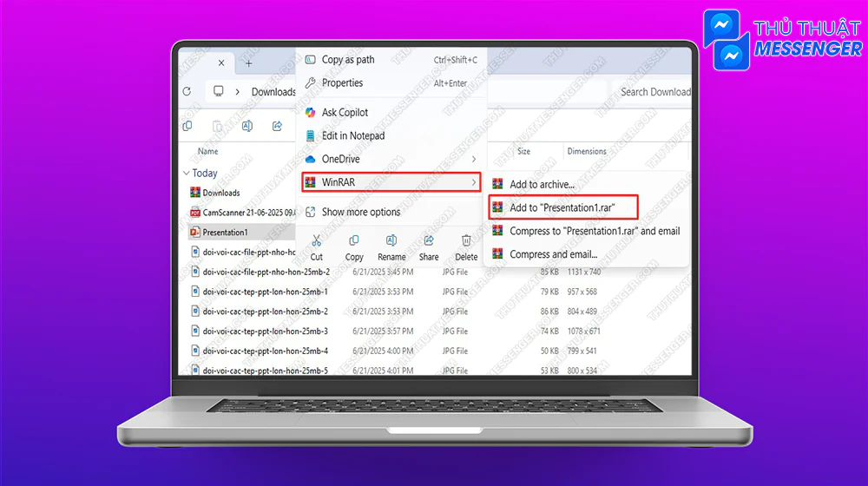Click the refresh icon beside the address bar
The height and width of the screenshot is (486, 868).
tap(187, 91)
